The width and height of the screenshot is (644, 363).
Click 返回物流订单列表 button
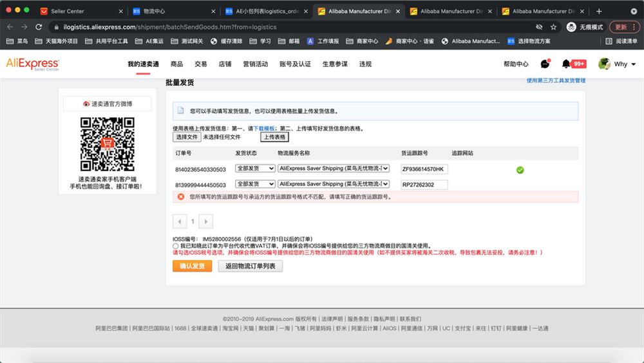tap(250, 266)
